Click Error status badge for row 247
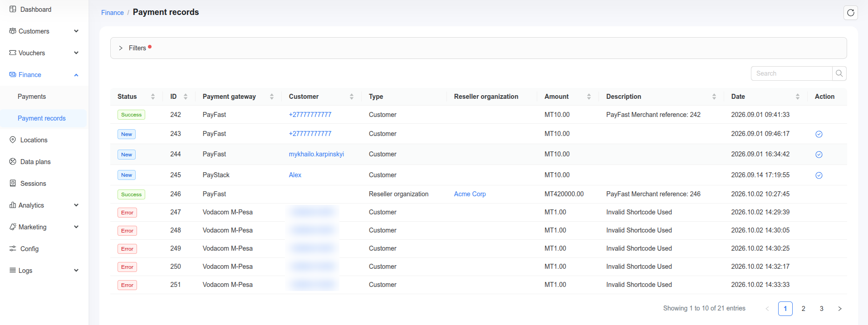This screenshot has height=325, width=868. 127,213
